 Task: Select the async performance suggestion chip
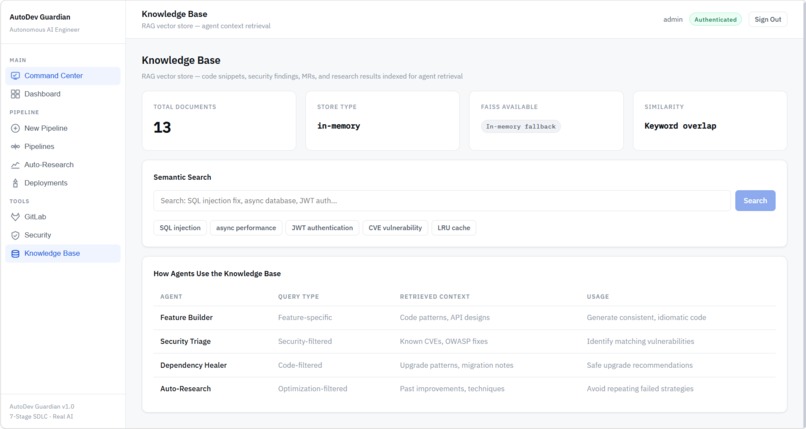pyautogui.click(x=246, y=228)
